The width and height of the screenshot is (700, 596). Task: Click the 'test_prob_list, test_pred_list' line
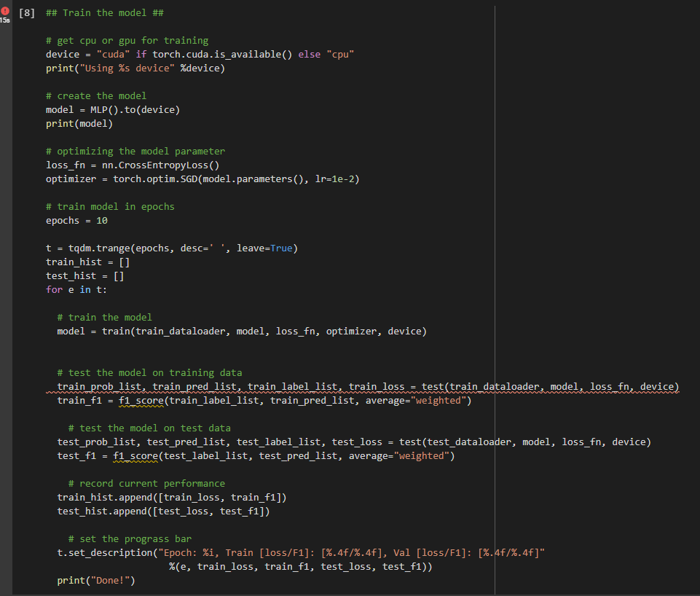[x=354, y=442]
